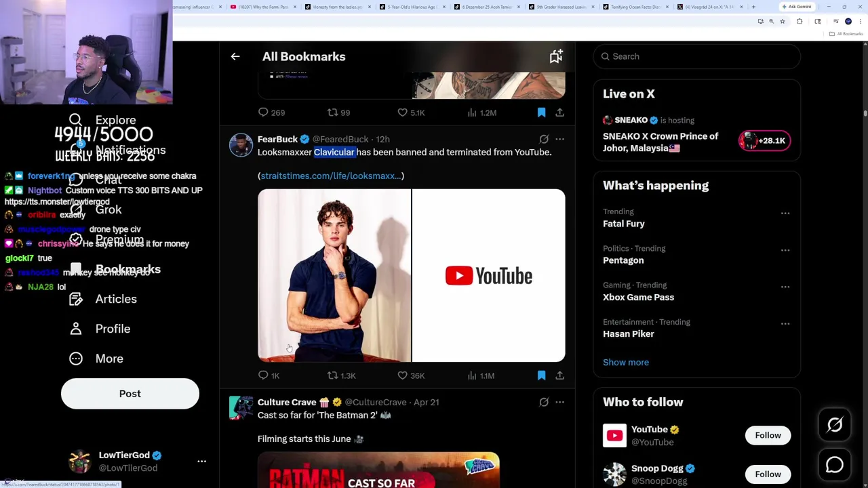The width and height of the screenshot is (868, 488).
Task: Open Fatal Fury trending topic
Action: tap(624, 224)
